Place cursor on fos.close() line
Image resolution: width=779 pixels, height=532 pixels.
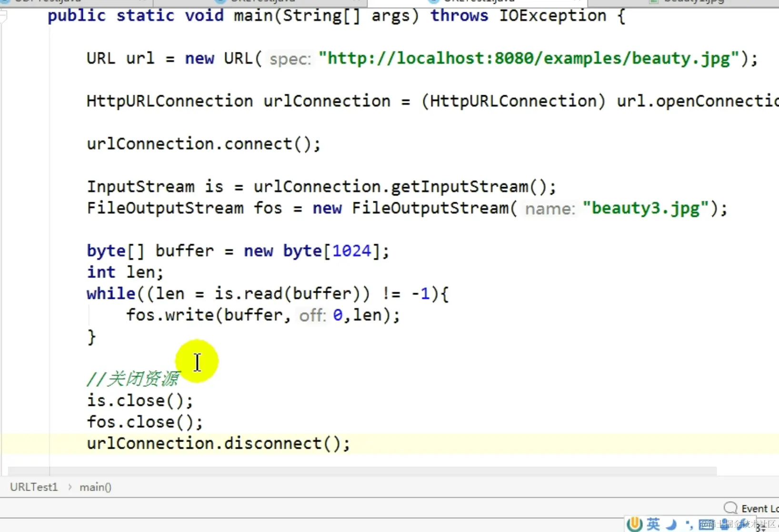[145, 422]
